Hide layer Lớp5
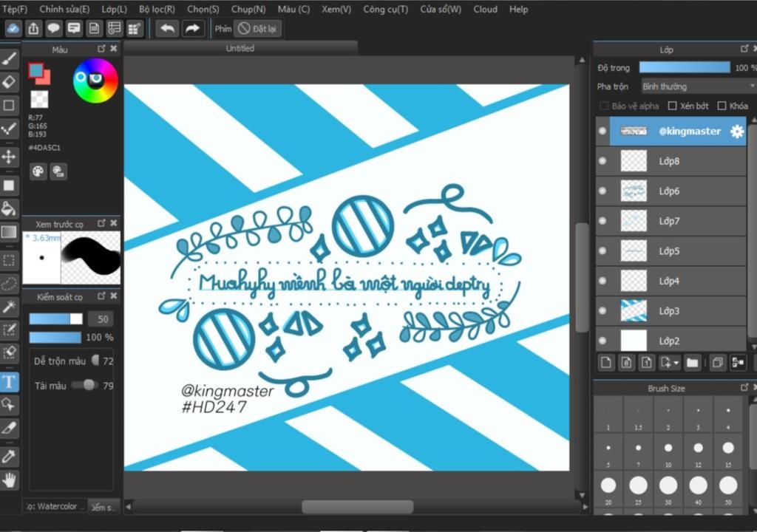The height and width of the screenshot is (532, 757). tap(602, 250)
